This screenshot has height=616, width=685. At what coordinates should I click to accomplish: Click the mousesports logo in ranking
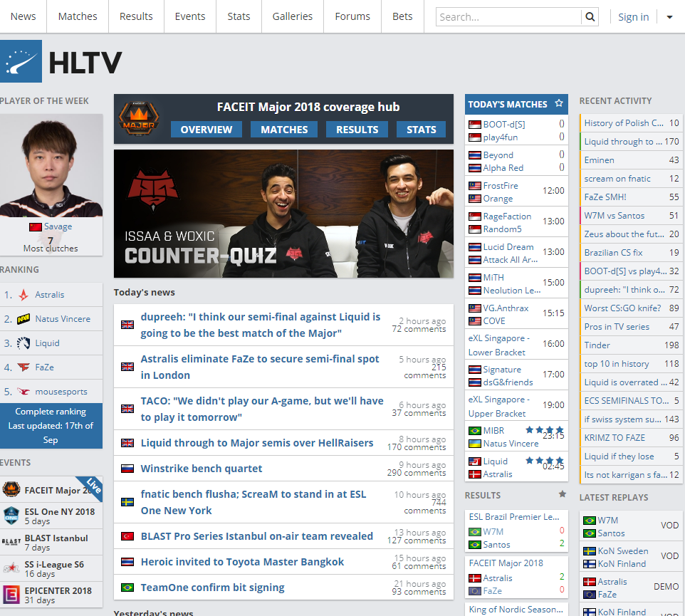pyautogui.click(x=23, y=392)
